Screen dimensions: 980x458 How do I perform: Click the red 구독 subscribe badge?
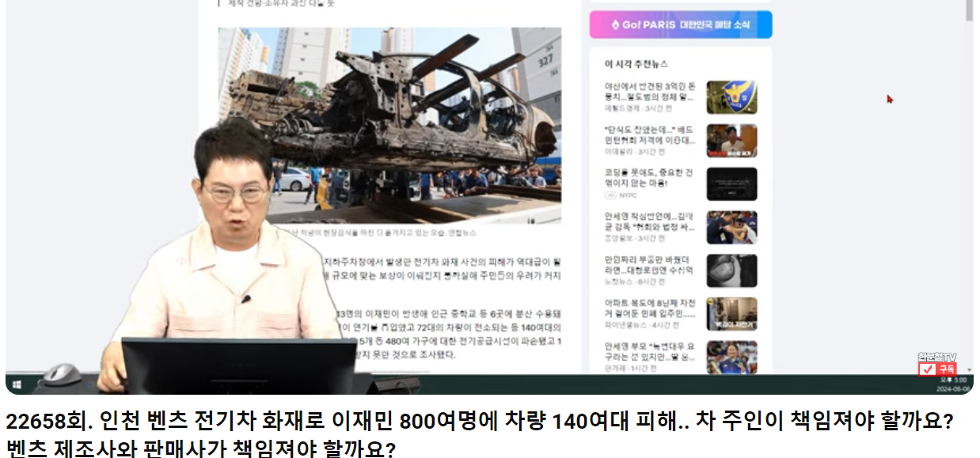938,369
